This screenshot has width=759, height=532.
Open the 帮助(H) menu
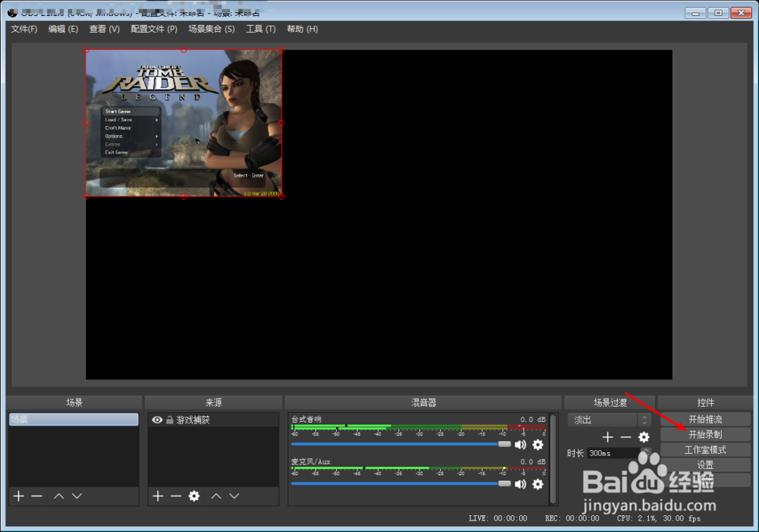tap(302, 29)
